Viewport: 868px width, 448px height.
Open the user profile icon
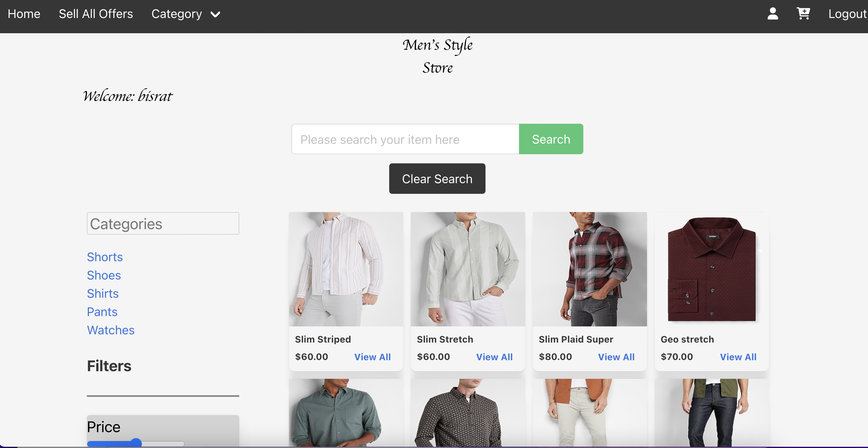[x=772, y=14]
